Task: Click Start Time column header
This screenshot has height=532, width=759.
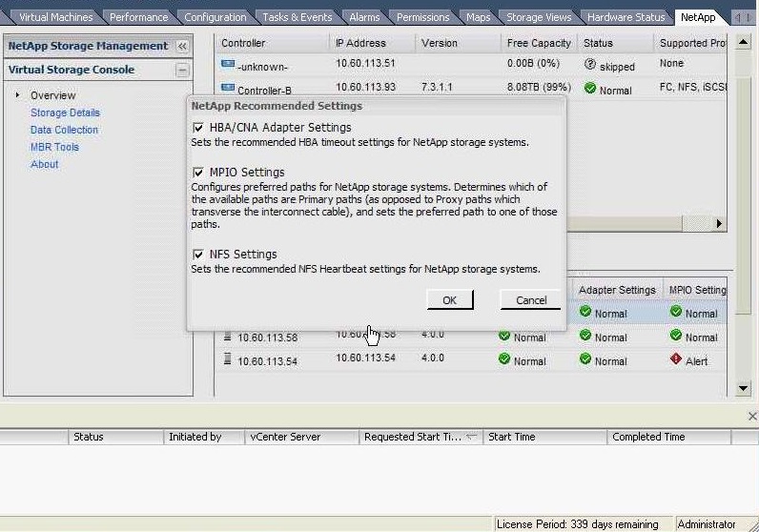Action: (545, 437)
